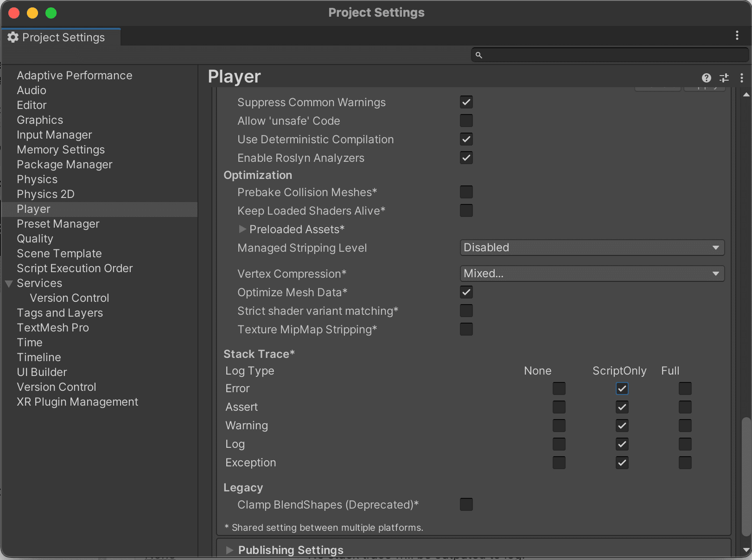Open the preset selector sliders icon

click(x=724, y=78)
